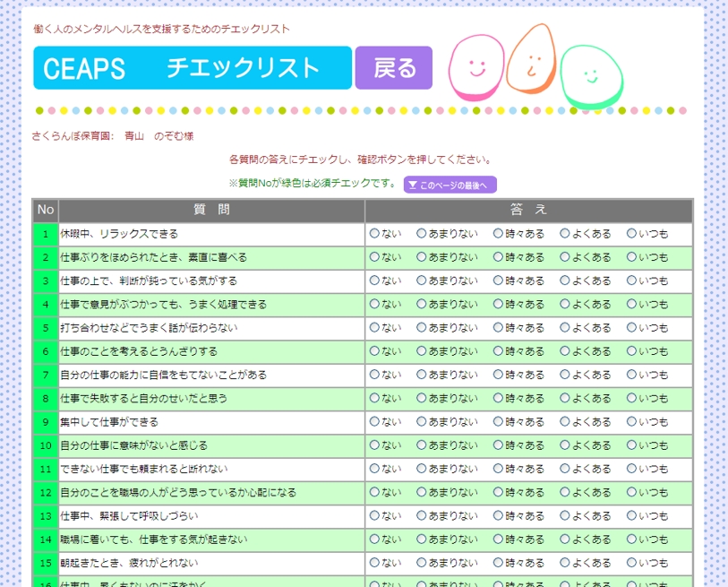Click the 戻る back button
728x587 pixels.
[x=394, y=68]
